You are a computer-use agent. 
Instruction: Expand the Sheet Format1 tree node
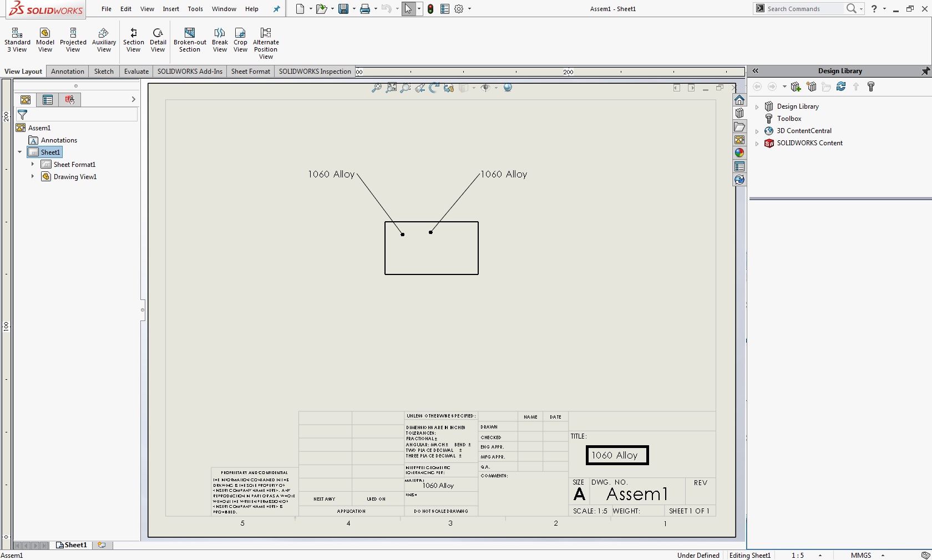[33, 165]
